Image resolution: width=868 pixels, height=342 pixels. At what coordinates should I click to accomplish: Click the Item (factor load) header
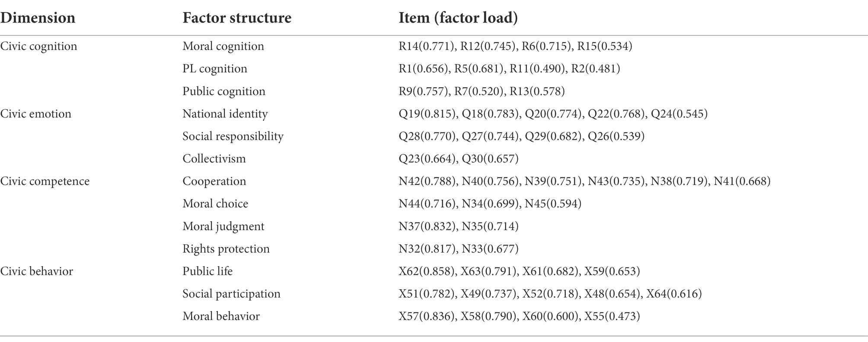pyautogui.click(x=458, y=18)
